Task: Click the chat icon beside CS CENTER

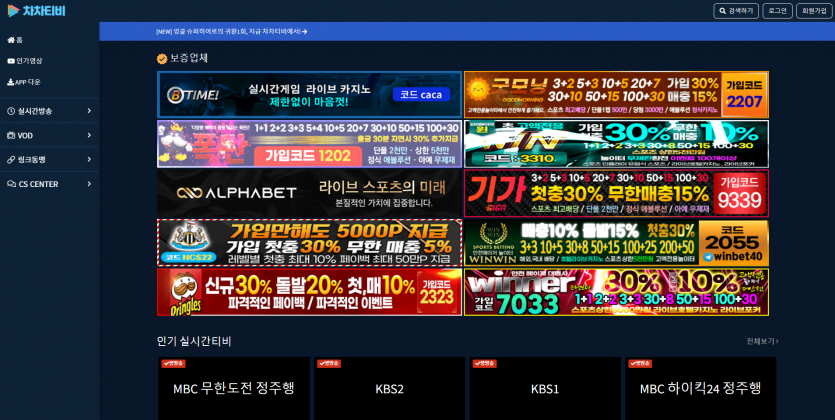Action: point(11,184)
